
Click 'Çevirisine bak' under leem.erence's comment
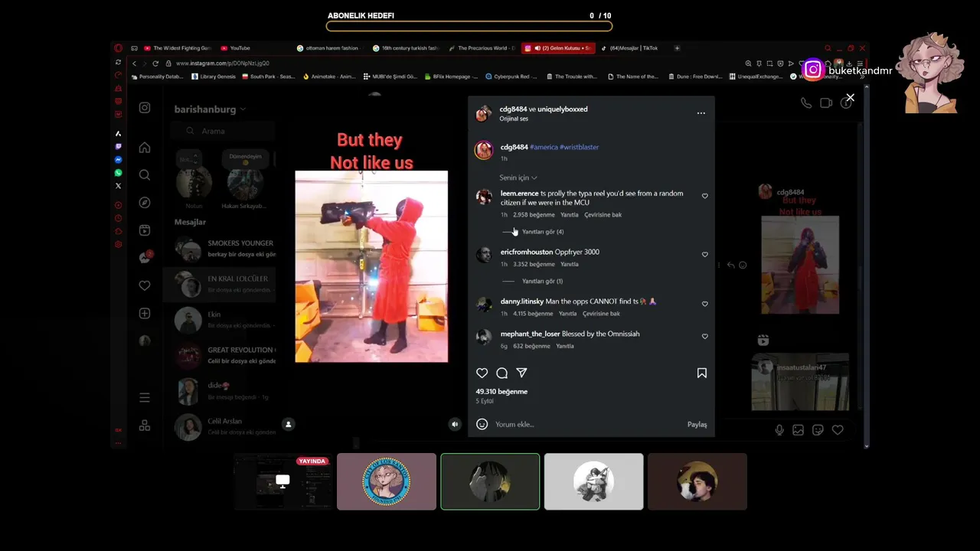[603, 215]
